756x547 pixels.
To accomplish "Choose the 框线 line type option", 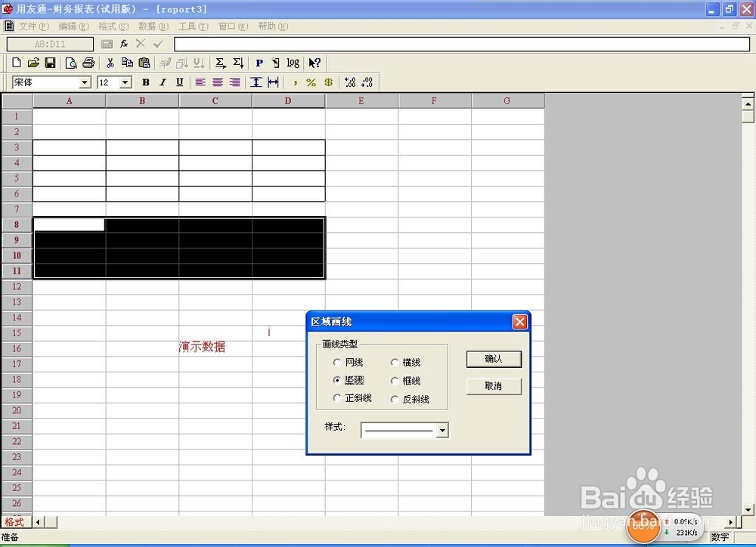I will (394, 380).
